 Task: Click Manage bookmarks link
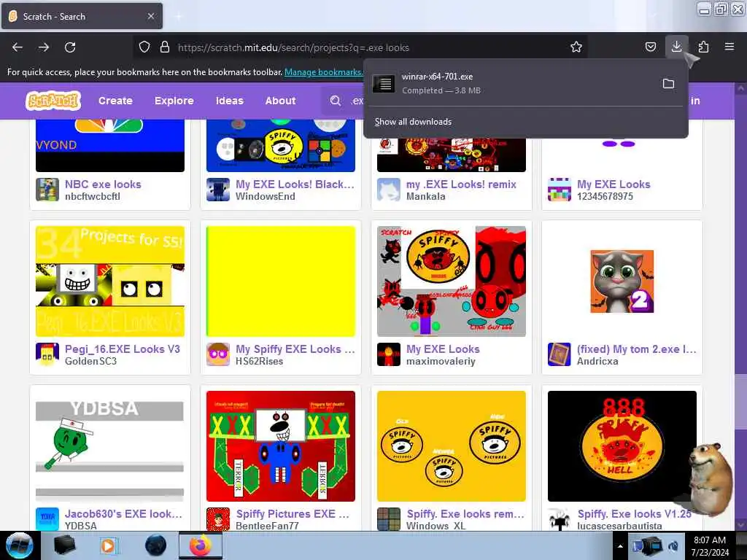(x=323, y=72)
